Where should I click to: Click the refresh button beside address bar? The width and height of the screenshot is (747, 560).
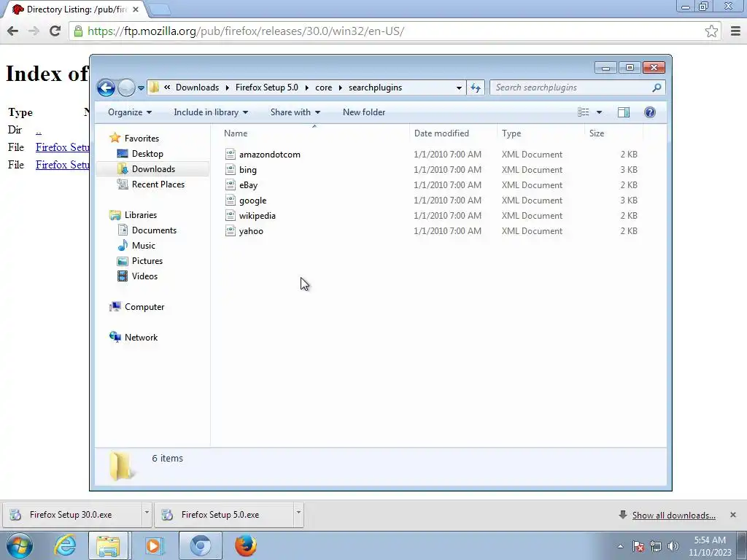pos(476,87)
